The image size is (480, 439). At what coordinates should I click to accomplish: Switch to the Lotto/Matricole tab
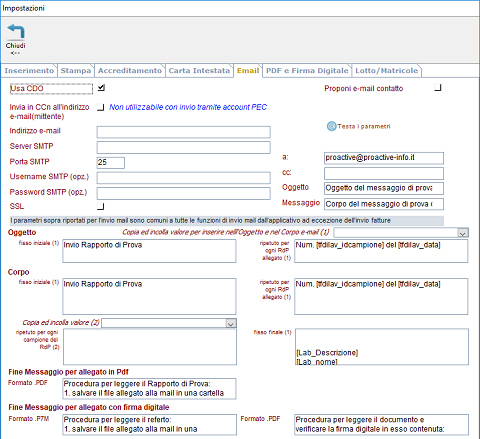coord(386,71)
